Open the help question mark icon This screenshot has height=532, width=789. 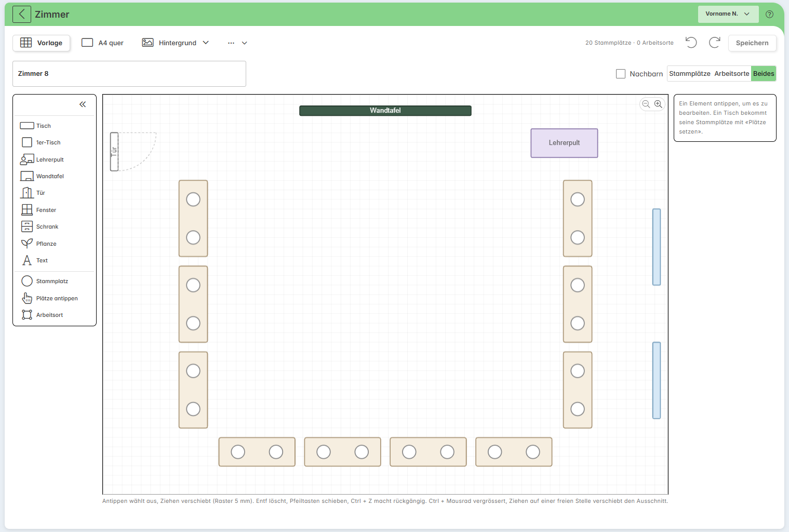(769, 14)
